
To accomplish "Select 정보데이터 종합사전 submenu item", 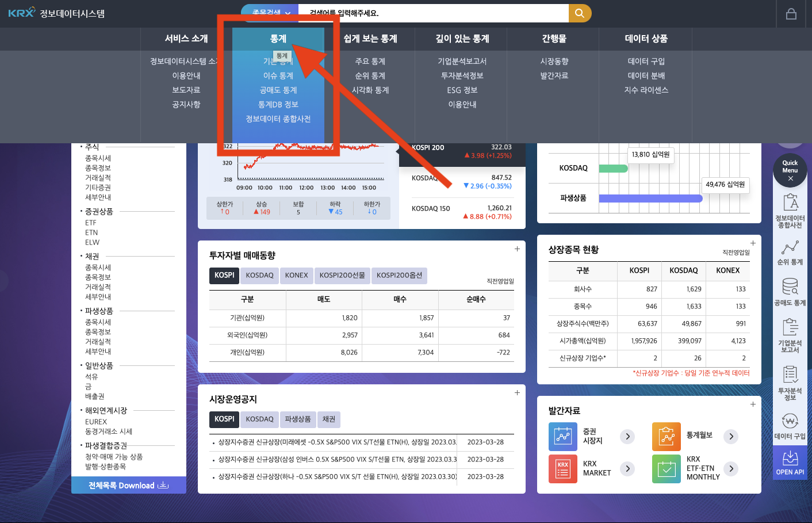I will point(278,119).
